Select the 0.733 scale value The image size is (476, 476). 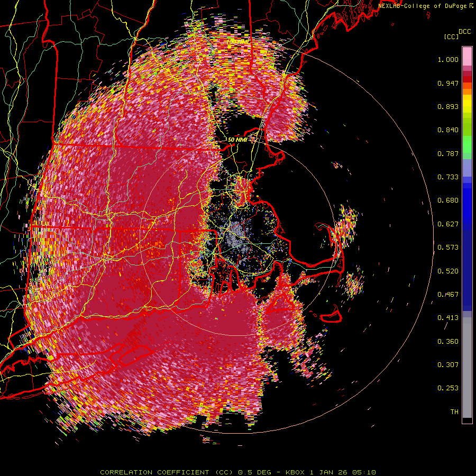pos(448,177)
